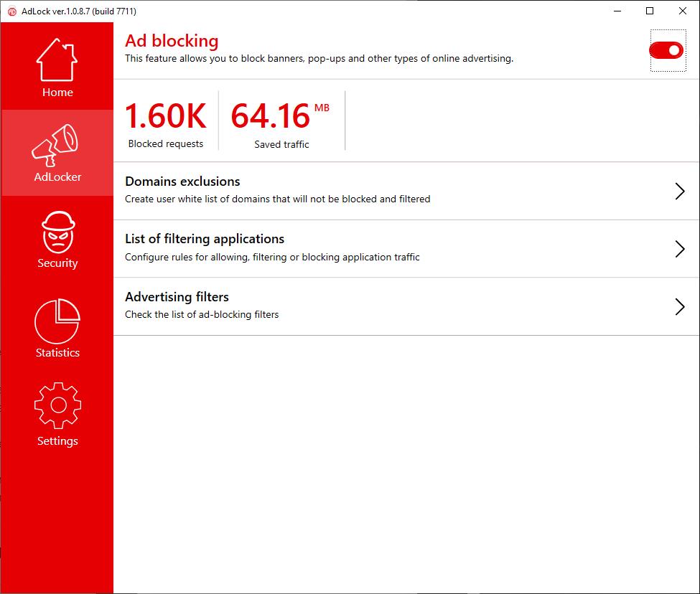
Task: Click the 1.60K Blocked requests counter
Action: coord(166,117)
